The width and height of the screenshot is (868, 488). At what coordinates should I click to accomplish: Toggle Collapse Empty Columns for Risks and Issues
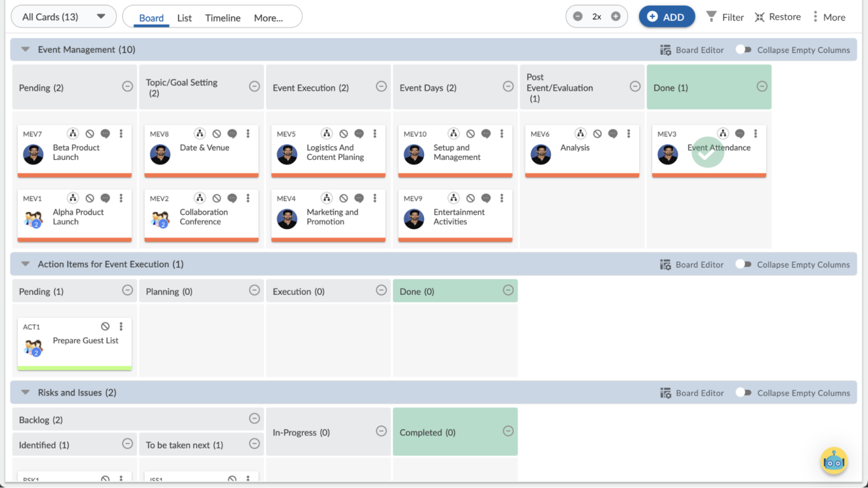tap(744, 392)
